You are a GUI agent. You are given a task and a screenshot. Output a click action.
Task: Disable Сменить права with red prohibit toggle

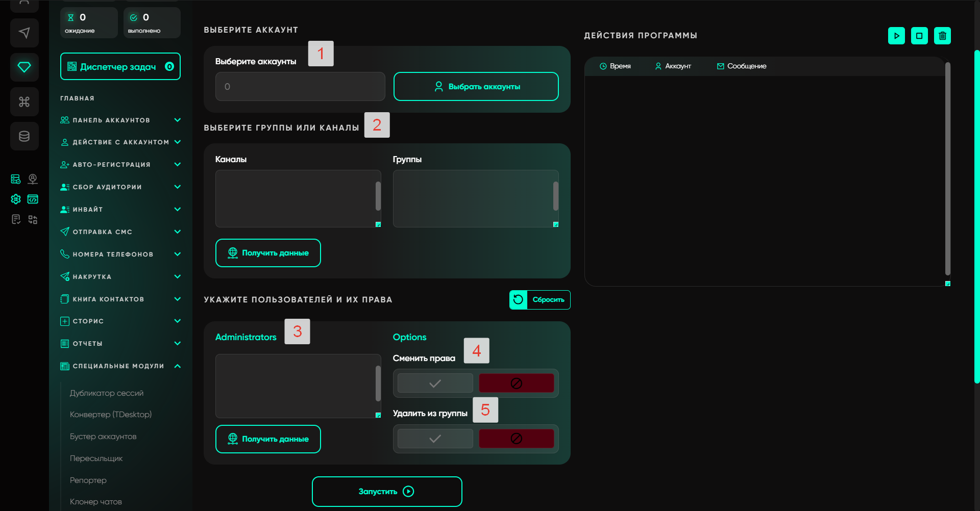pyautogui.click(x=516, y=384)
